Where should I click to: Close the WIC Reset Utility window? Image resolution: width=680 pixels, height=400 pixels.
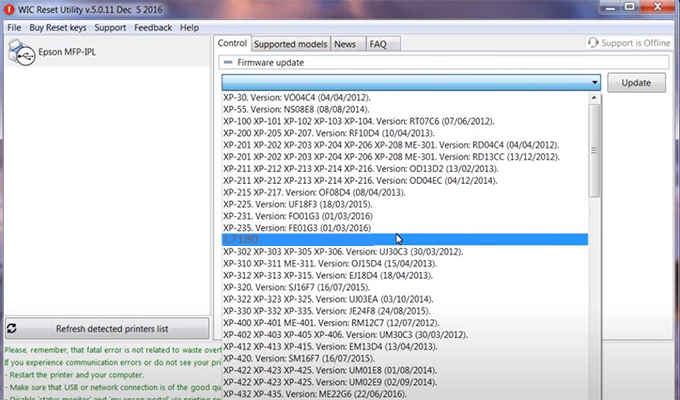pyautogui.click(x=657, y=7)
